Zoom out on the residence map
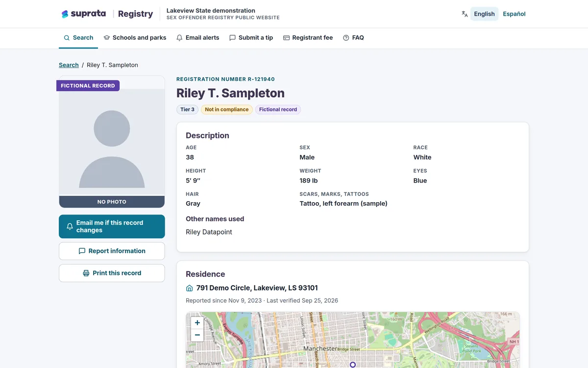 197,335
